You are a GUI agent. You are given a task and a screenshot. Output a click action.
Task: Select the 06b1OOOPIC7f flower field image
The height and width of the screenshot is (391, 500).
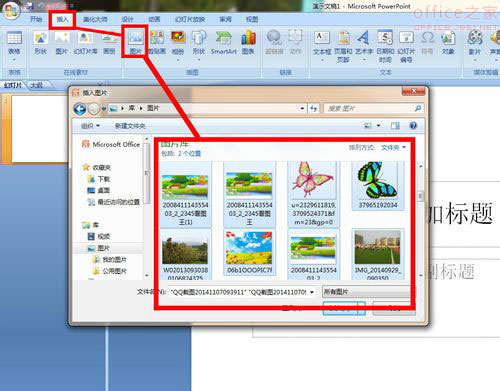249,252
